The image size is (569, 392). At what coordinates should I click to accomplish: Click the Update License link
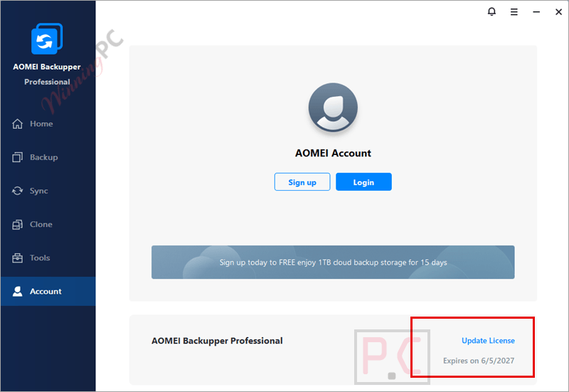[488, 341]
